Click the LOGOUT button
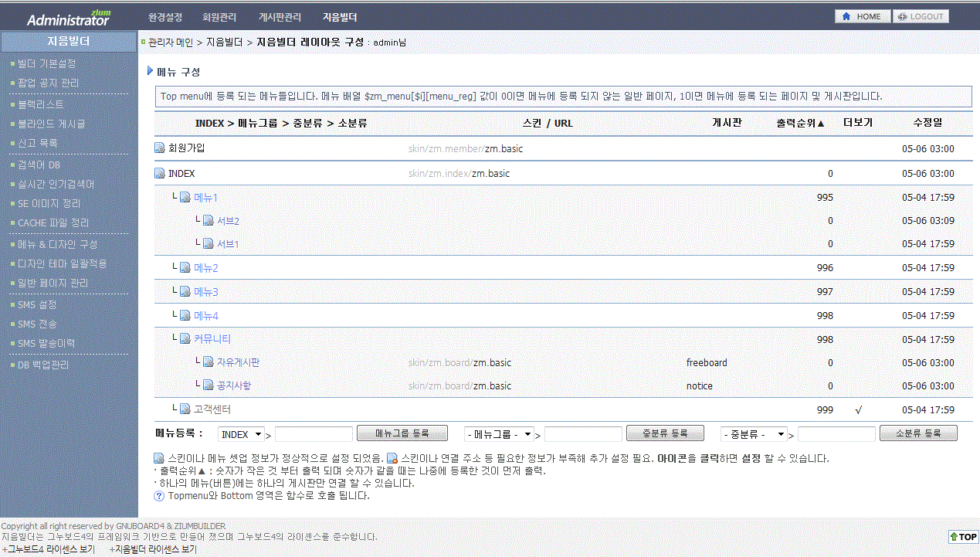This screenshot has width=980, height=557. tap(921, 16)
